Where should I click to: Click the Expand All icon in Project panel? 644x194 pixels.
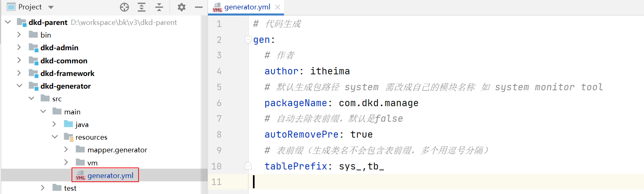141,7
